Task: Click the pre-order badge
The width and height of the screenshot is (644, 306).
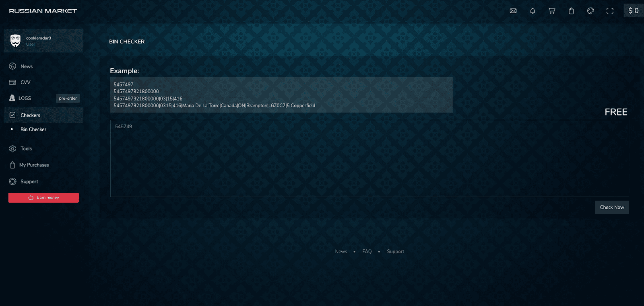Action: tap(68, 98)
